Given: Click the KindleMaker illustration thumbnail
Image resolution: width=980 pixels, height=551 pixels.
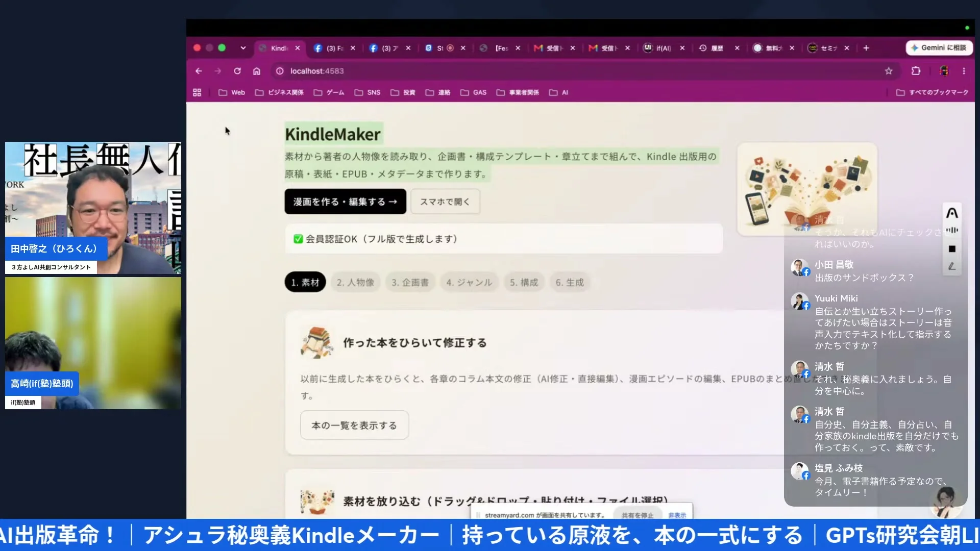Looking at the screenshot, I should pos(807,189).
